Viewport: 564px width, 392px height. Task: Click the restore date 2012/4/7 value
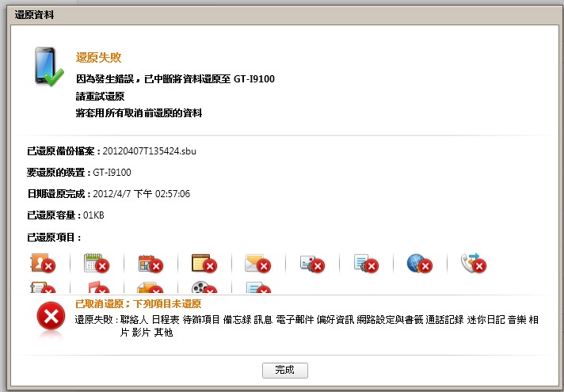click(141, 194)
